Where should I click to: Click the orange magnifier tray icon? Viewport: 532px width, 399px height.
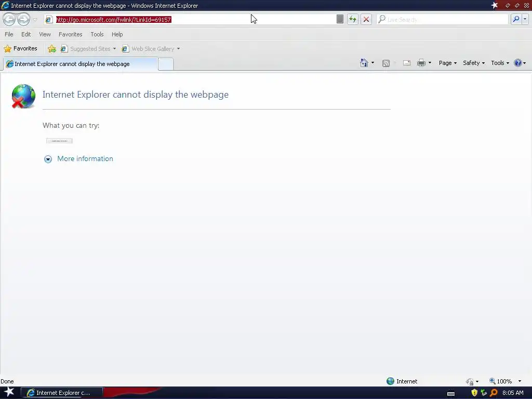494,393
